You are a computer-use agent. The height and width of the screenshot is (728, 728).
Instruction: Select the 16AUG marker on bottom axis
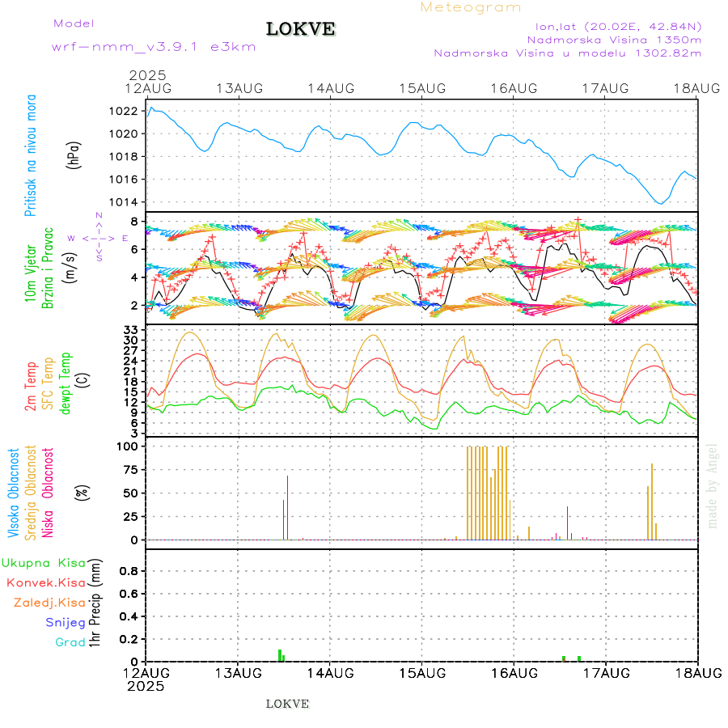pos(514,673)
